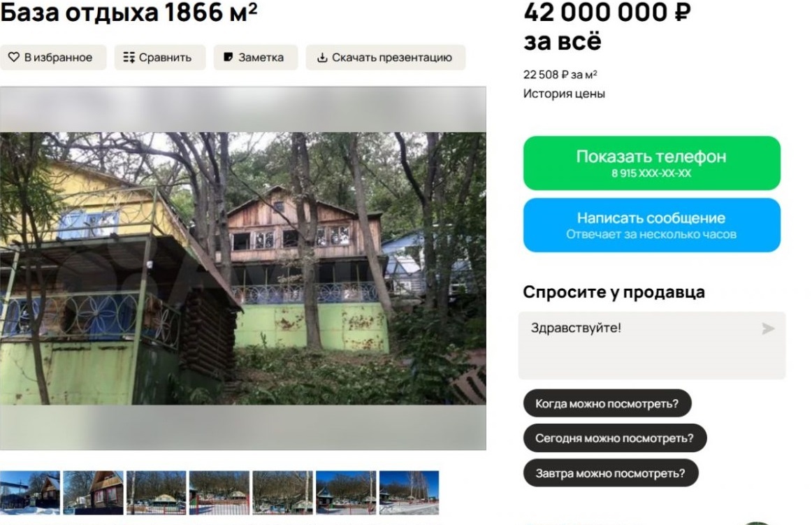
Task: Show the seller's phone number
Action: click(651, 163)
